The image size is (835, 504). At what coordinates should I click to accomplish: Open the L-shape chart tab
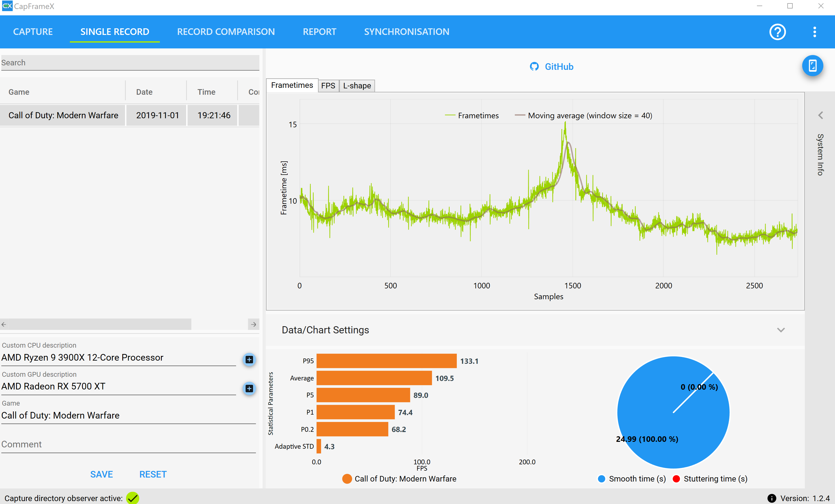tap(357, 86)
